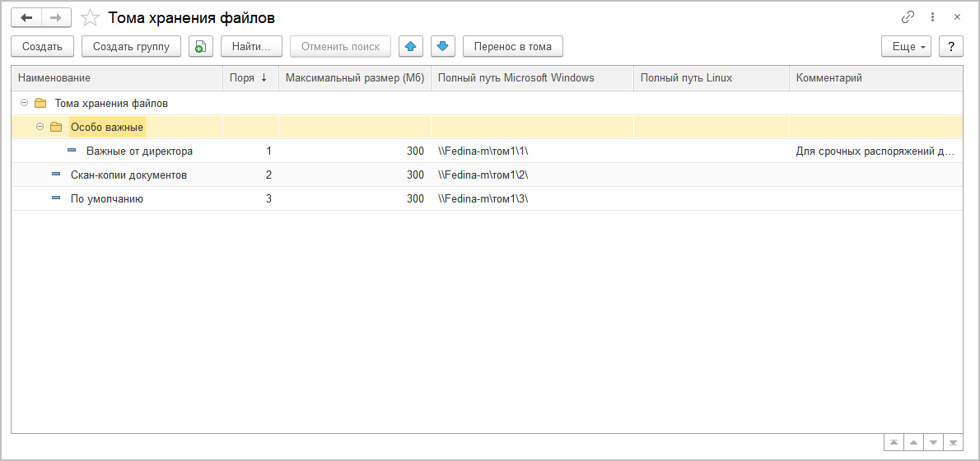Move the item down with the blue arrow
980x461 pixels.
click(x=442, y=47)
